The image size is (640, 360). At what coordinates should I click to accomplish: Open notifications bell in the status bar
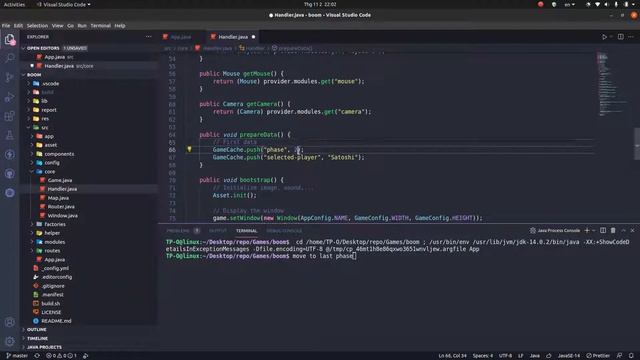point(631,356)
